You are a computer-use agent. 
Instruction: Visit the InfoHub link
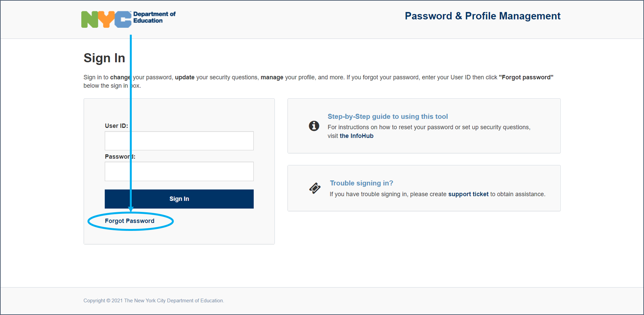[x=357, y=136]
